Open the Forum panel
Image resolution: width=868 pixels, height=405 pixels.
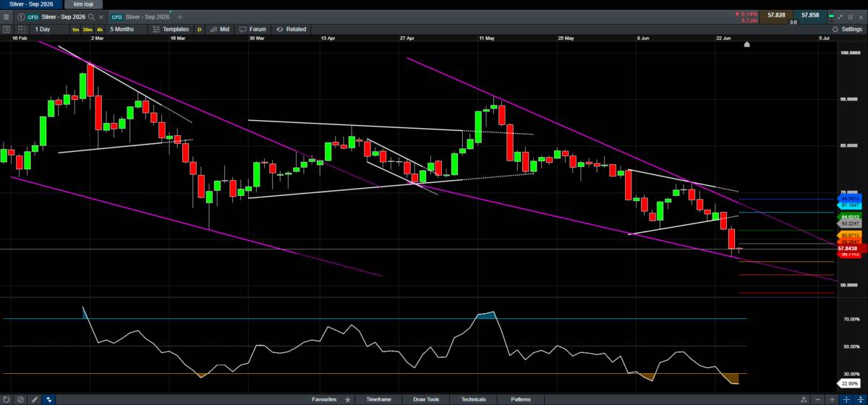pos(252,29)
